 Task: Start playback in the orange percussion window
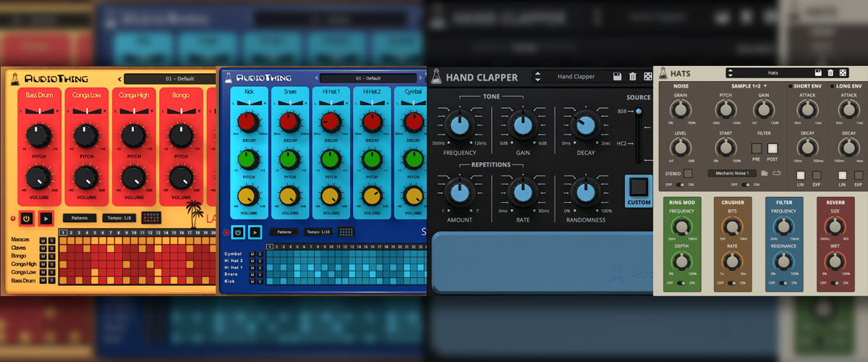[46, 218]
